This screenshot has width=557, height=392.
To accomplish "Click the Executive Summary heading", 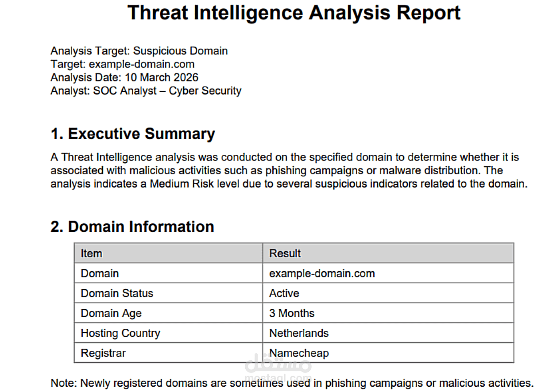I will point(132,134).
